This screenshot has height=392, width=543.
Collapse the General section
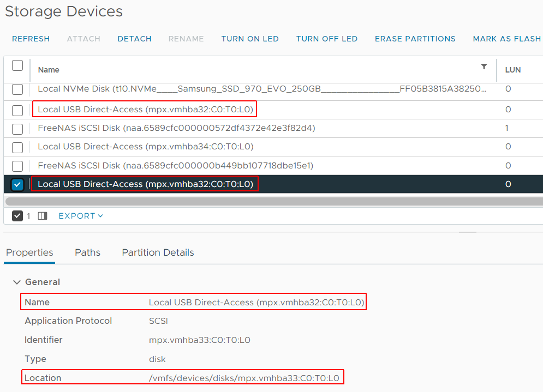point(17,282)
